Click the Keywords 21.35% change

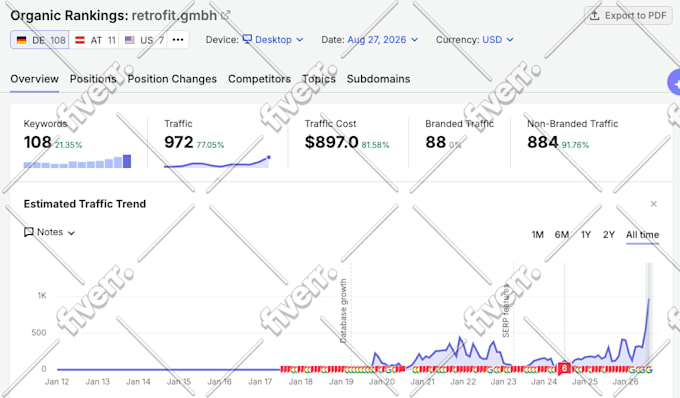pyautogui.click(x=69, y=145)
